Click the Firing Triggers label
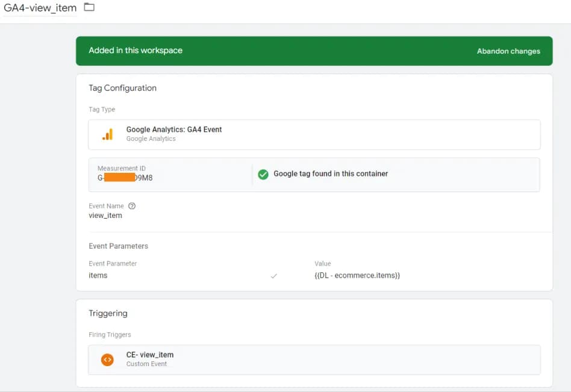Image resolution: width=571 pixels, height=392 pixels. coord(110,334)
